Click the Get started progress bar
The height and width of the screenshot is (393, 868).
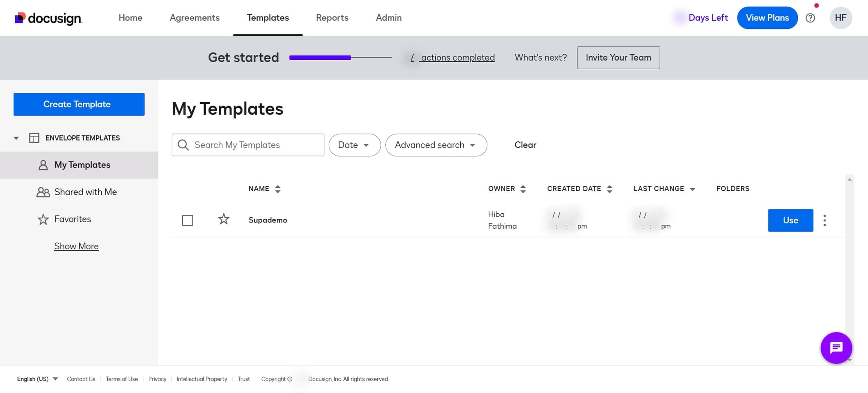pos(340,58)
